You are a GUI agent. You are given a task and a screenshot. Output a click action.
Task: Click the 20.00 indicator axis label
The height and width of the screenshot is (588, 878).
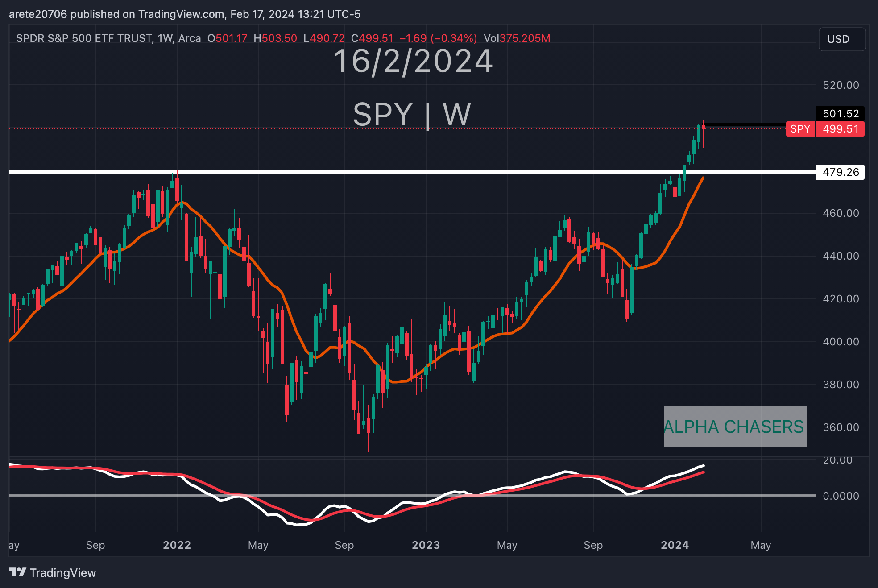click(x=838, y=460)
